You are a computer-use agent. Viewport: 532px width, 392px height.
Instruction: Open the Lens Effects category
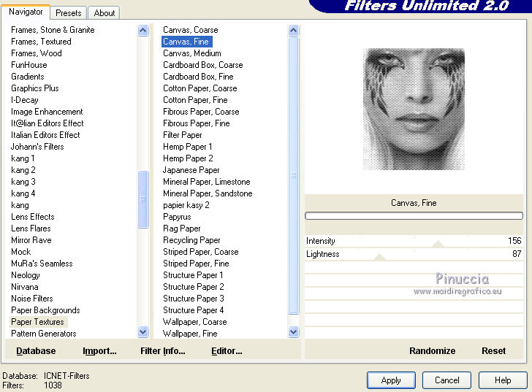tap(33, 217)
